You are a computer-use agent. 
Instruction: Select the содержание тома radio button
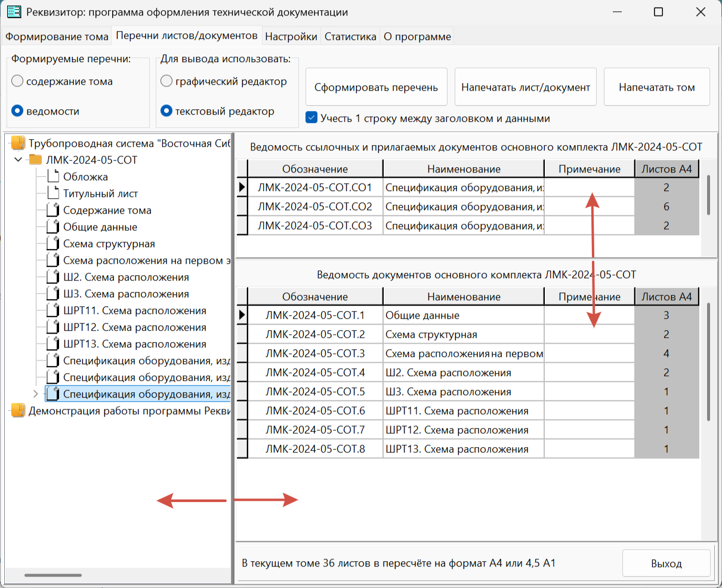tap(17, 81)
